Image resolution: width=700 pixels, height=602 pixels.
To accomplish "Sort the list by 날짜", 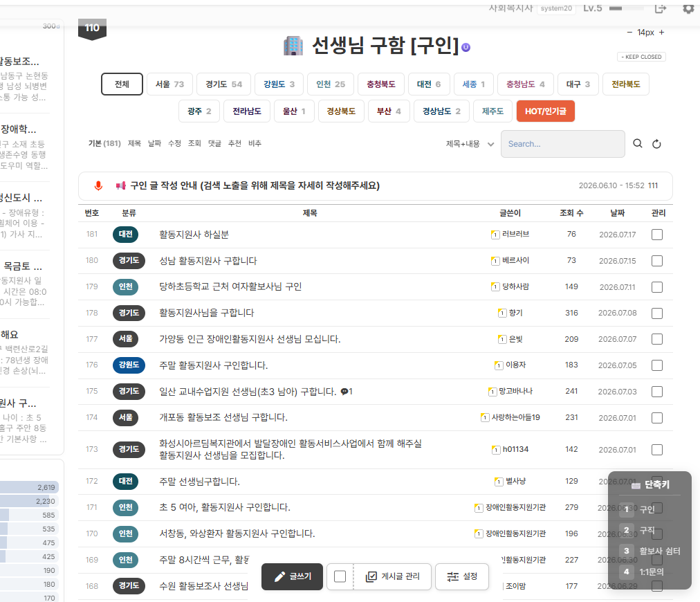I will [154, 143].
